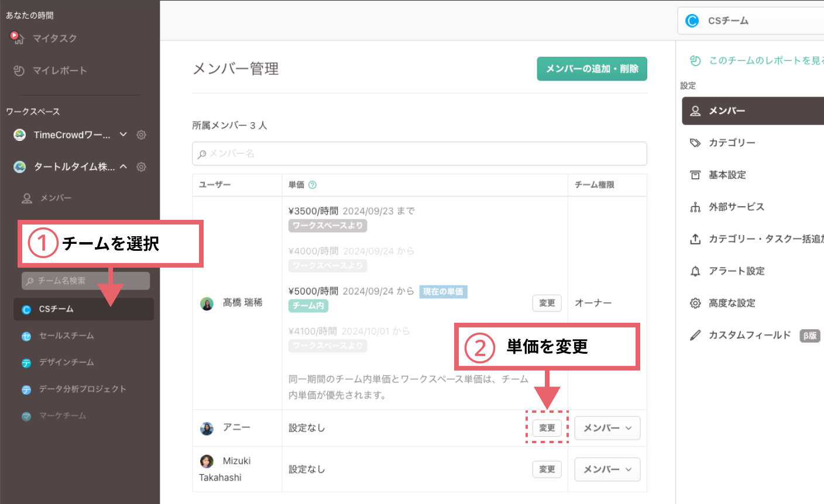This screenshot has width=824, height=504.
Task: Click 高橋 瑞稀's profile avatar
Action: 207,303
